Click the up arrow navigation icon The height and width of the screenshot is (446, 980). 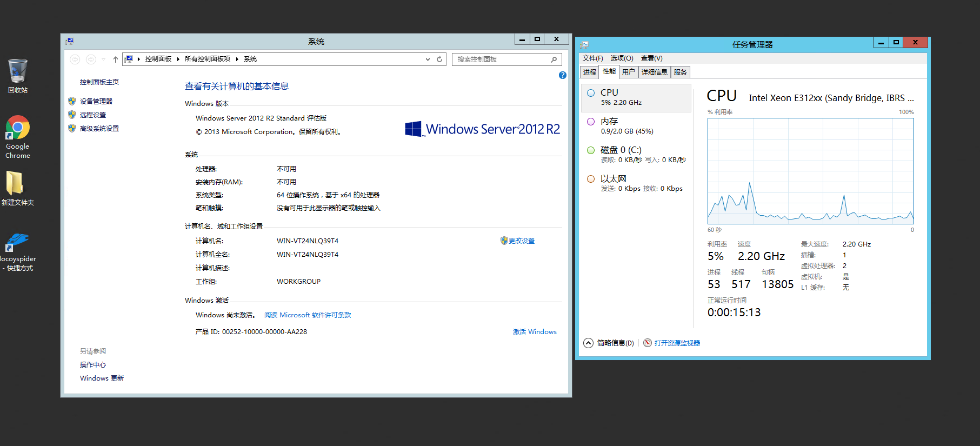(x=115, y=59)
